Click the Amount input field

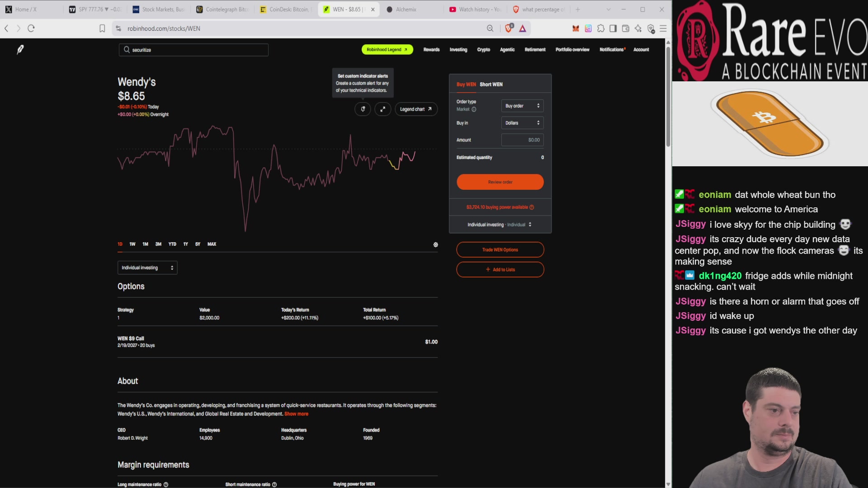coord(522,140)
